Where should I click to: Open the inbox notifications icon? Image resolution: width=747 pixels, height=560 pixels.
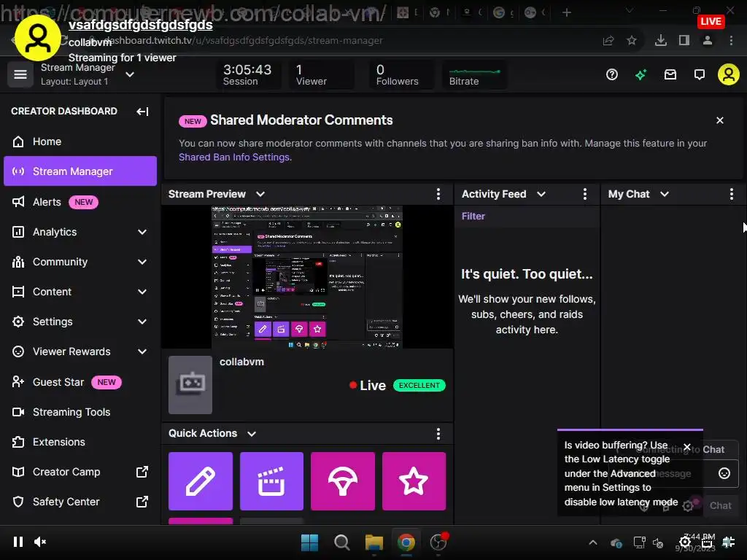(670, 75)
